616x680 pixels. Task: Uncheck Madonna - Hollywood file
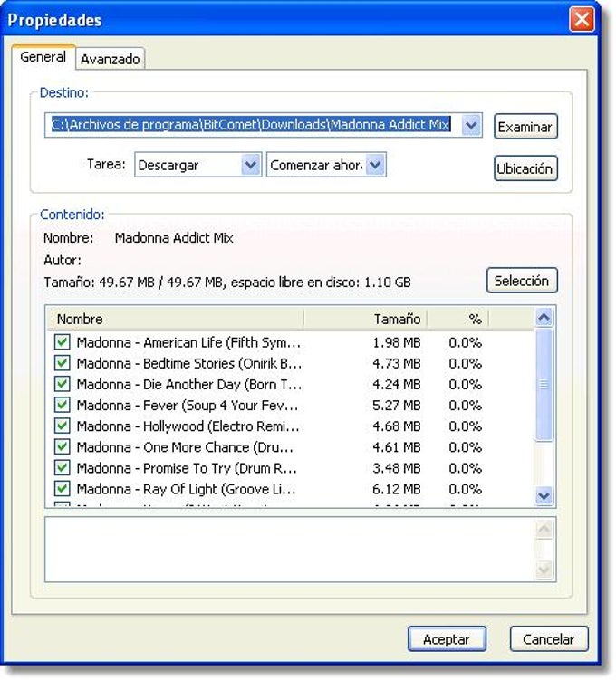62,426
